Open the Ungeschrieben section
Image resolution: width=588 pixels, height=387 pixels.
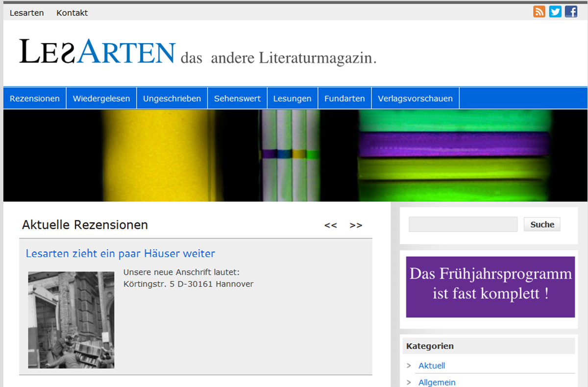172,98
